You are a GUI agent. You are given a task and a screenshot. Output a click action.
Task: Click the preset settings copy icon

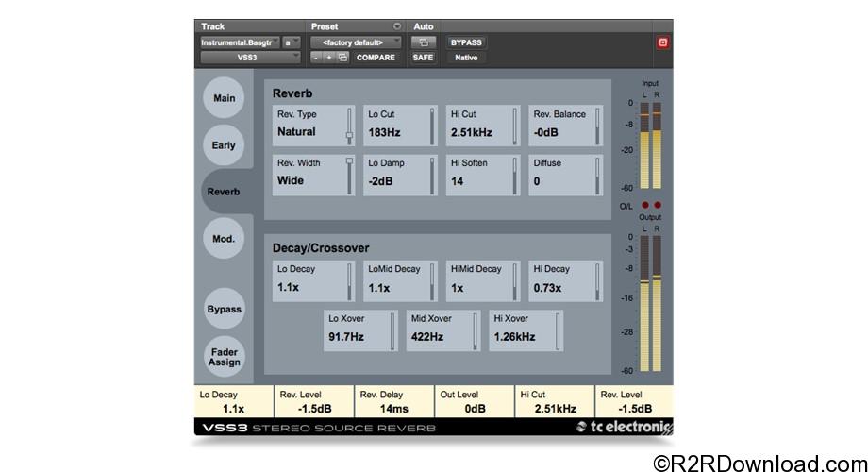coord(342,58)
